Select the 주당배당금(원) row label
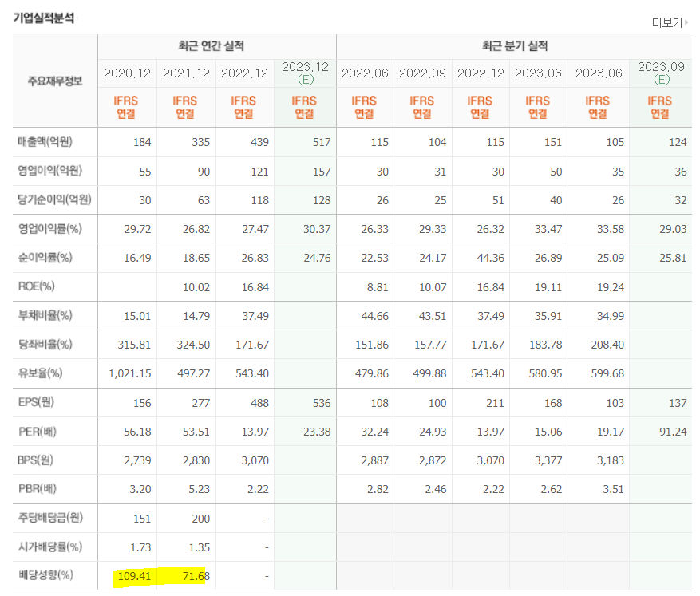The height and width of the screenshot is (596, 700). 50,518
